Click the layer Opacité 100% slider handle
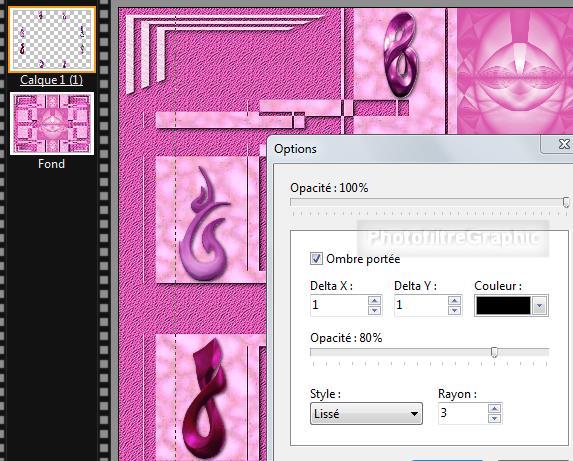This screenshot has width=573, height=461. [566, 202]
